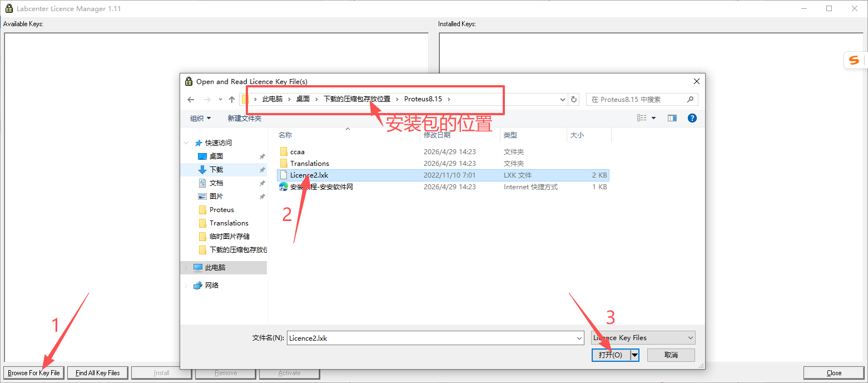Click the Open (打开) button

point(611,355)
